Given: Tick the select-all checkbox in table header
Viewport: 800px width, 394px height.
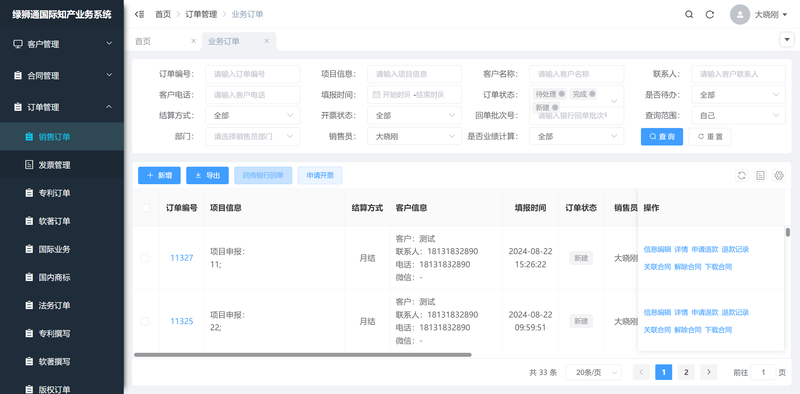Looking at the screenshot, I should click(145, 208).
